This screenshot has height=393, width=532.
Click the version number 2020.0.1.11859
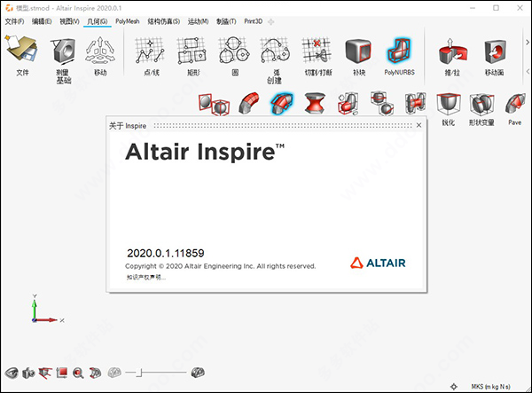pos(166,253)
